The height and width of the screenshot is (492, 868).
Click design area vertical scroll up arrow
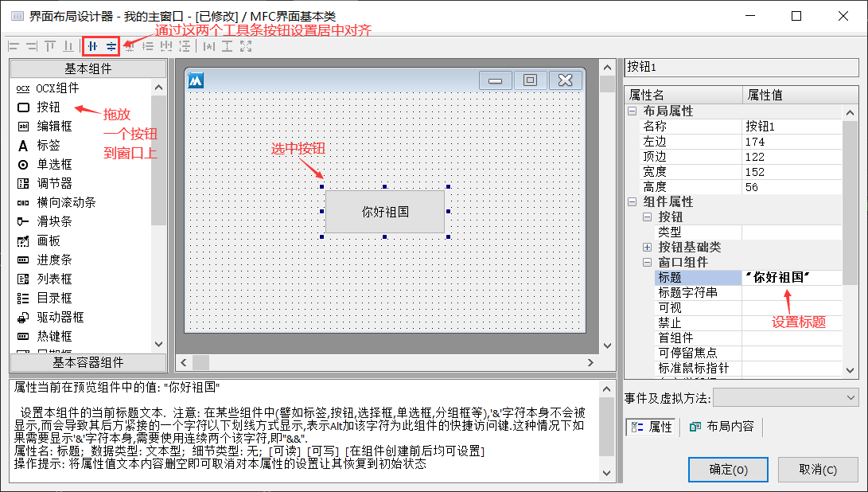607,68
